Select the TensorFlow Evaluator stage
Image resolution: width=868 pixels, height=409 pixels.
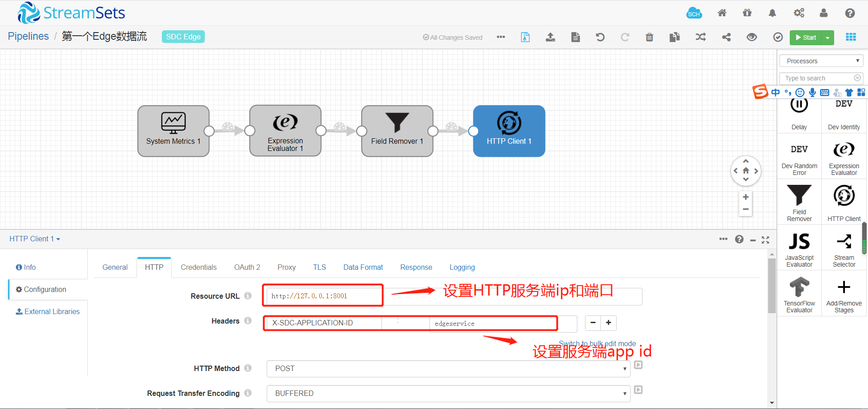(x=798, y=293)
